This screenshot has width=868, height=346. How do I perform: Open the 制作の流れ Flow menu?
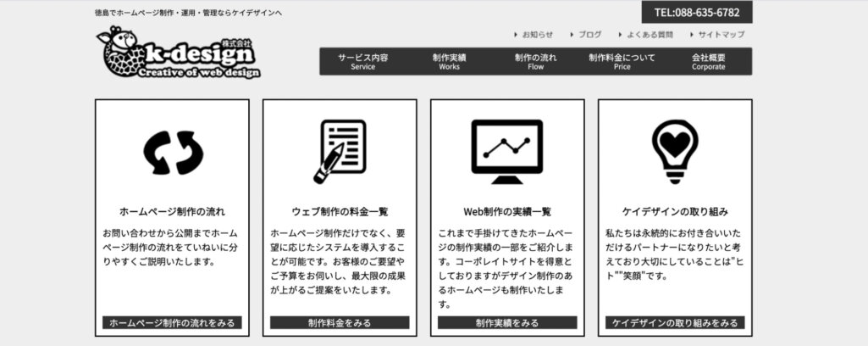coord(535,62)
